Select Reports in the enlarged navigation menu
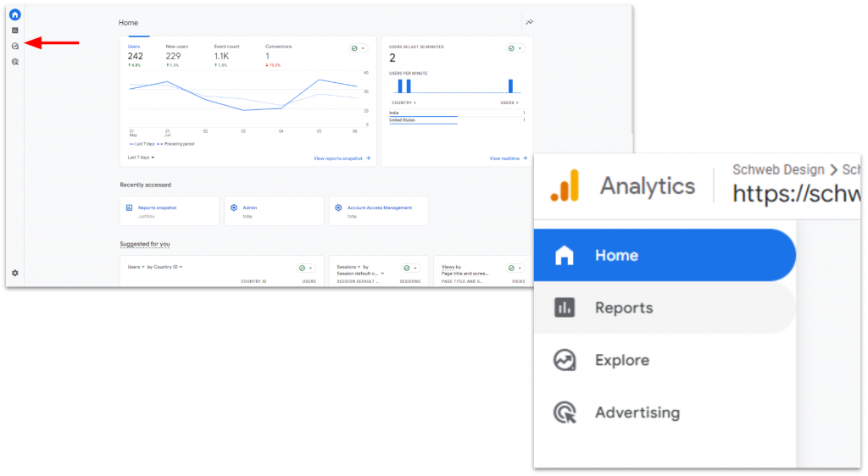The image size is (868, 476). click(x=624, y=307)
